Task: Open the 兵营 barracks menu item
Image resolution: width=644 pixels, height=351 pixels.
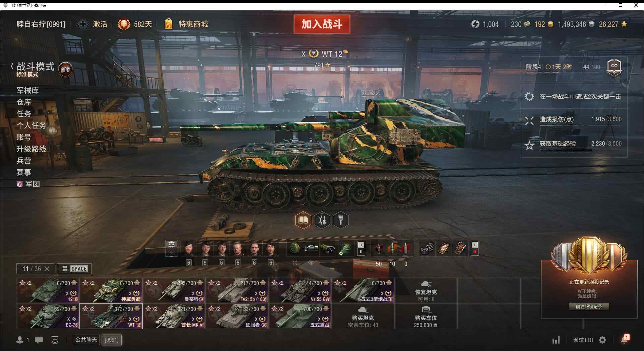Action: pyautogui.click(x=24, y=161)
